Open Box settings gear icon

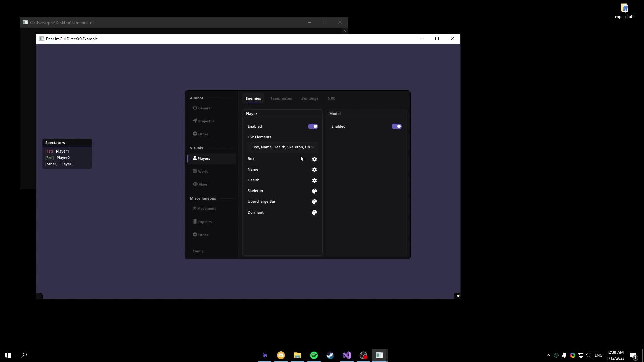(314, 159)
